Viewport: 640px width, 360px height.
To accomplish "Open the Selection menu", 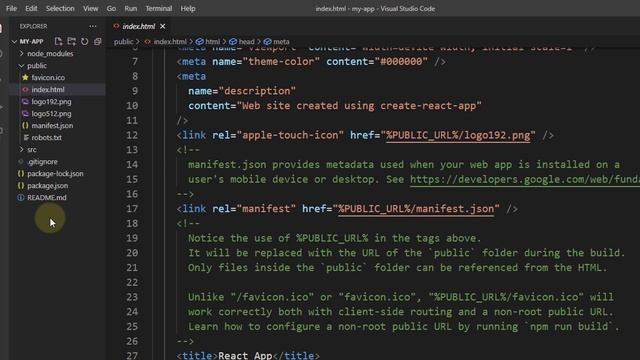I will pos(60,8).
